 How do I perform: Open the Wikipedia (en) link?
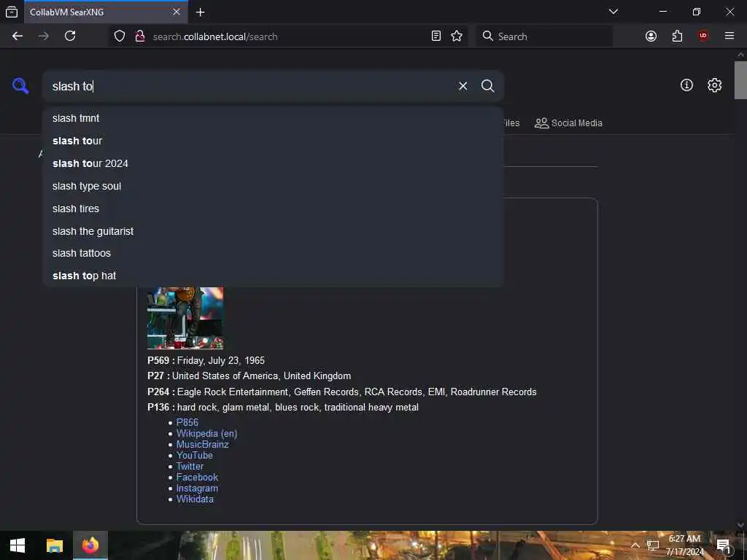tap(206, 433)
